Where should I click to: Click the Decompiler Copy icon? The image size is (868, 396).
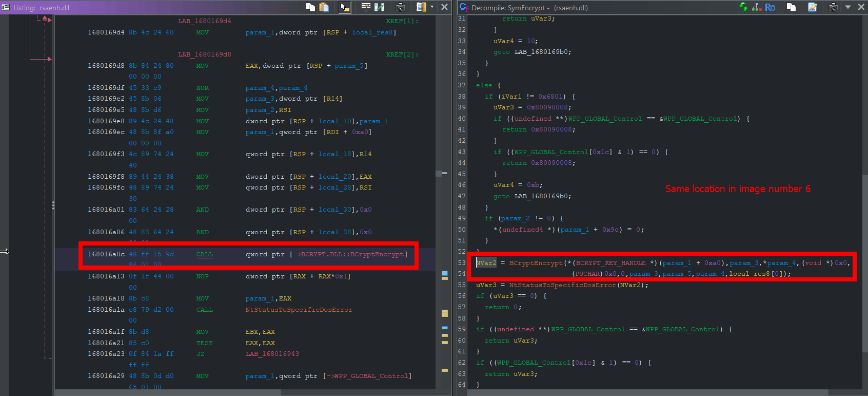click(x=791, y=7)
